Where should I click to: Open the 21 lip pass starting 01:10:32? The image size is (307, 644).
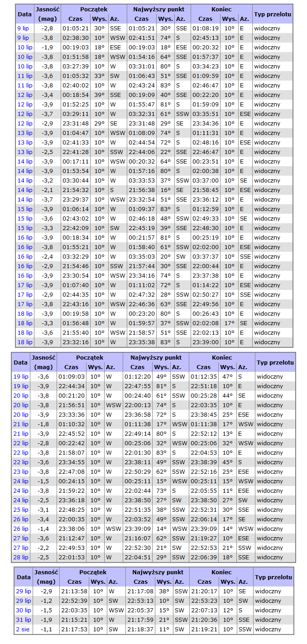point(21,424)
